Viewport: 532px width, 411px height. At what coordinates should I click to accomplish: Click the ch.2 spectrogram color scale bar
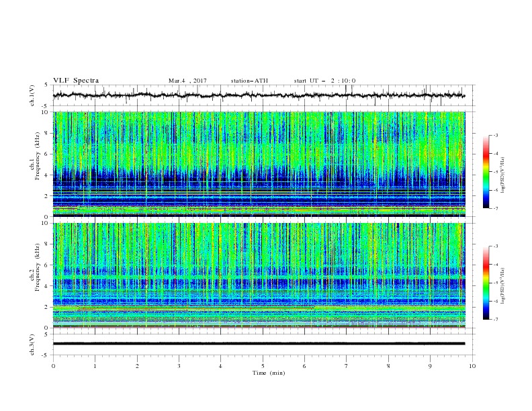click(x=486, y=283)
